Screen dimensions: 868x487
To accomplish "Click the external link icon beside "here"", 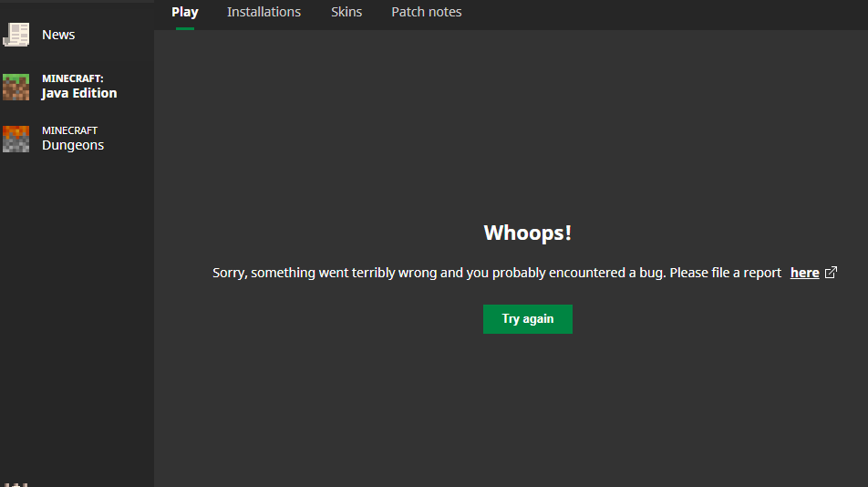I will [831, 273].
